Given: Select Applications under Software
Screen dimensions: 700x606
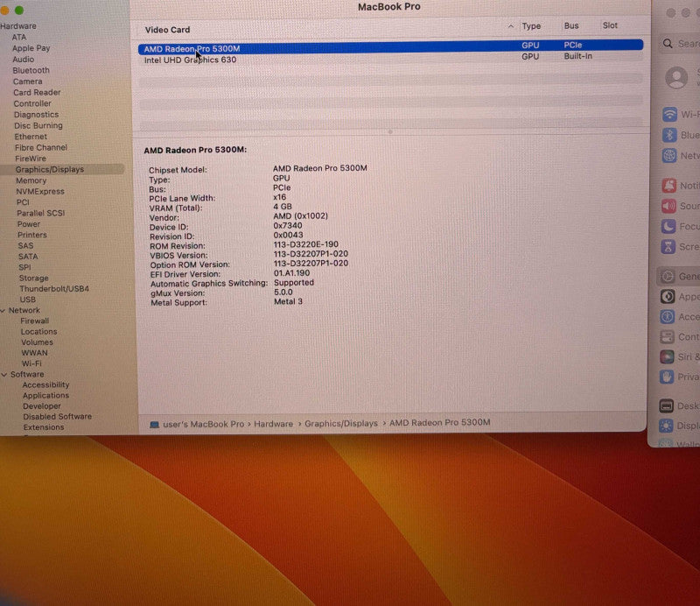Looking at the screenshot, I should coord(46,396).
